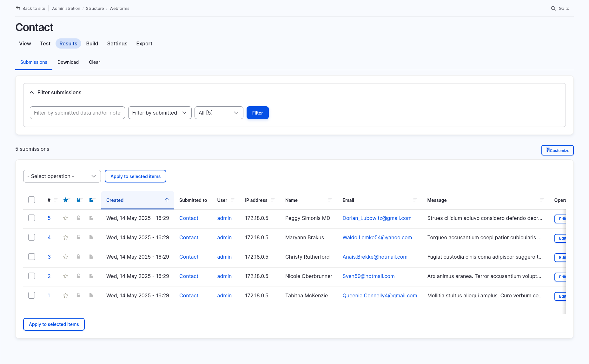Open the Select operation dropdown
The image size is (589, 364).
click(62, 176)
